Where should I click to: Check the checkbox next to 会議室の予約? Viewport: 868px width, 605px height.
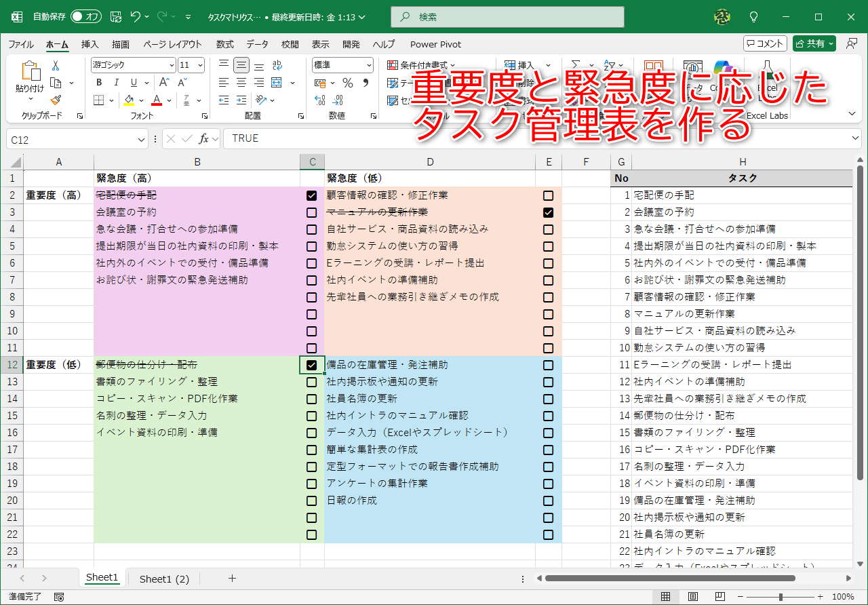pyautogui.click(x=311, y=212)
